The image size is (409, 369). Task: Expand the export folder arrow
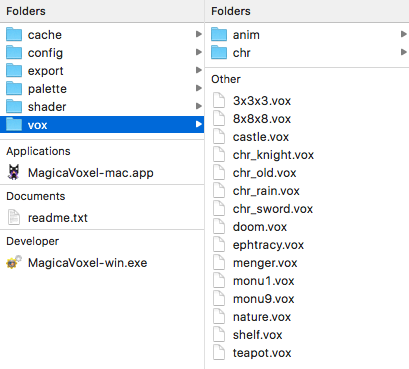pyautogui.click(x=199, y=70)
